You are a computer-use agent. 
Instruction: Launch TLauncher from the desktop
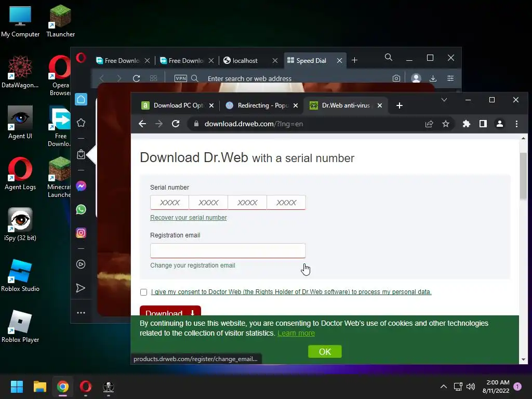tap(60, 22)
